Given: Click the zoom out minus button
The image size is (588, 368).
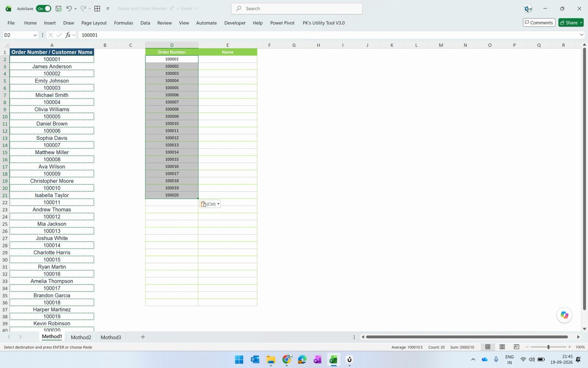Looking at the screenshot, I should pos(527,347).
